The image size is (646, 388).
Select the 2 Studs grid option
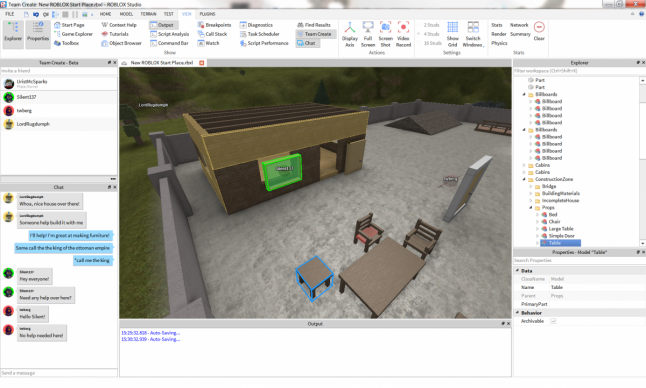(x=428, y=25)
